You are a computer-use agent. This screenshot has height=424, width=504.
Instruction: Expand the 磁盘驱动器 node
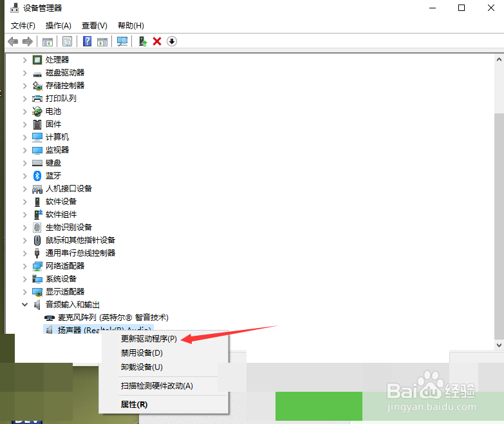tap(24, 73)
